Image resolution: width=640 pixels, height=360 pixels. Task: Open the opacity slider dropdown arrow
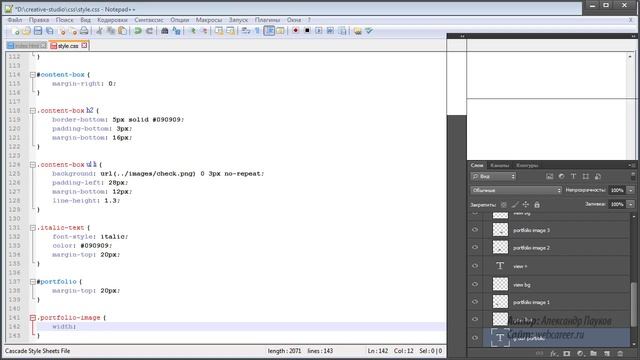pyautogui.click(x=631, y=190)
